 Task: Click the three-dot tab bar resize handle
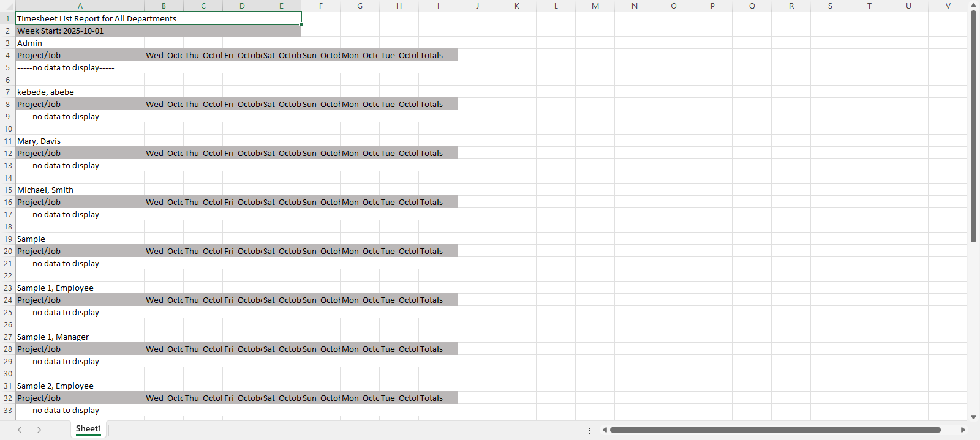[590, 430]
